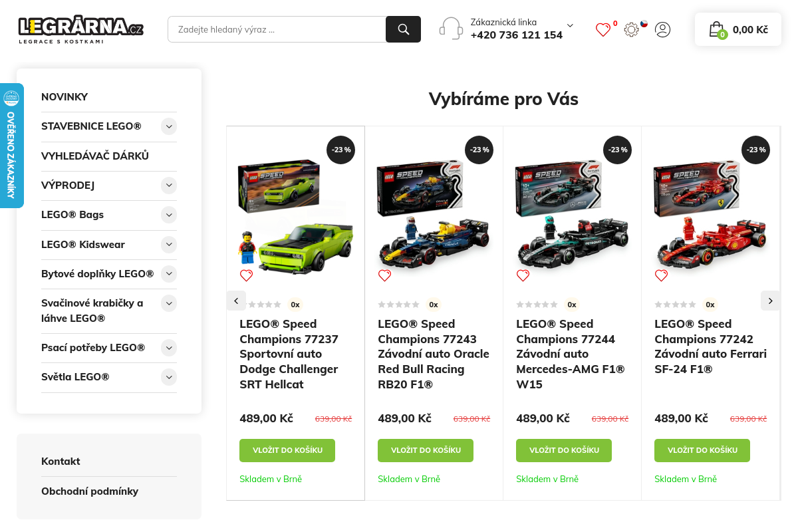
Task: Open the language settings gear icon
Action: [631, 30]
